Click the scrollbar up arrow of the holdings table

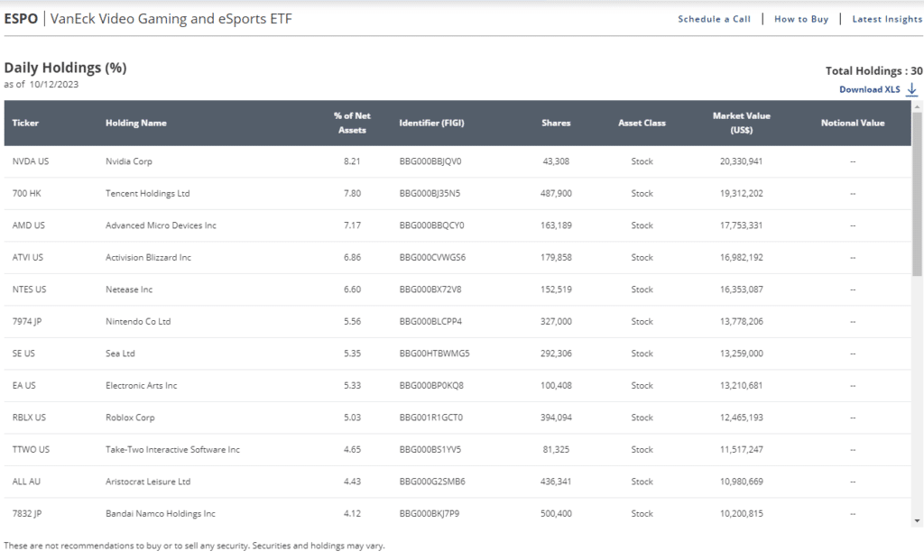pyautogui.click(x=917, y=106)
